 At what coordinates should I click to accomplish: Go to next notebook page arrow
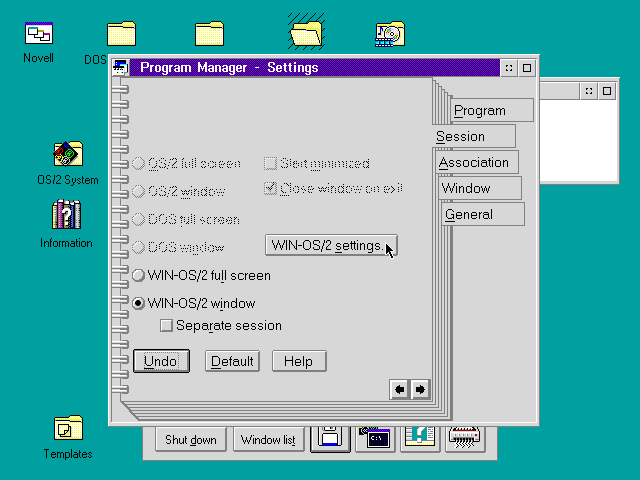[x=420, y=389]
